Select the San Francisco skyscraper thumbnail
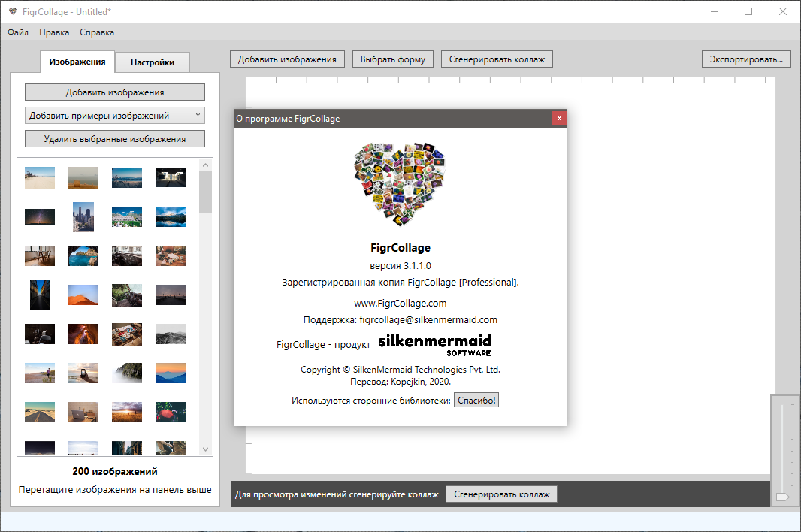 tap(83, 217)
